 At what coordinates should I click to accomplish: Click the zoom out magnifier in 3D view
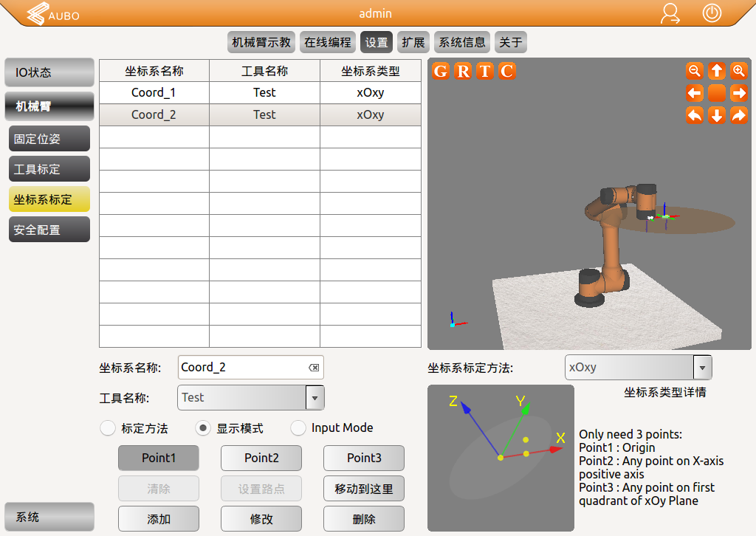tap(694, 71)
